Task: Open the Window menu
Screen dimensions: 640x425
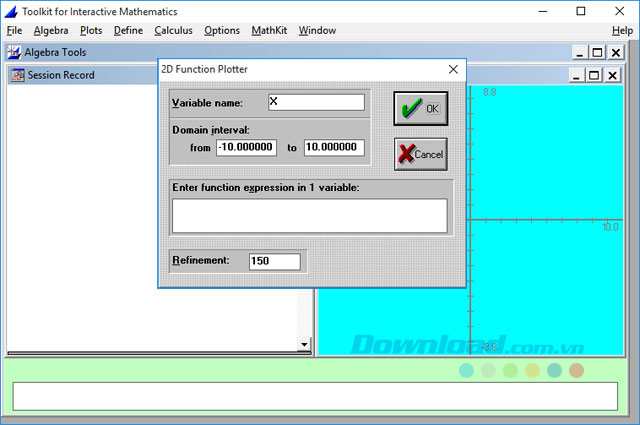Action: 317,31
